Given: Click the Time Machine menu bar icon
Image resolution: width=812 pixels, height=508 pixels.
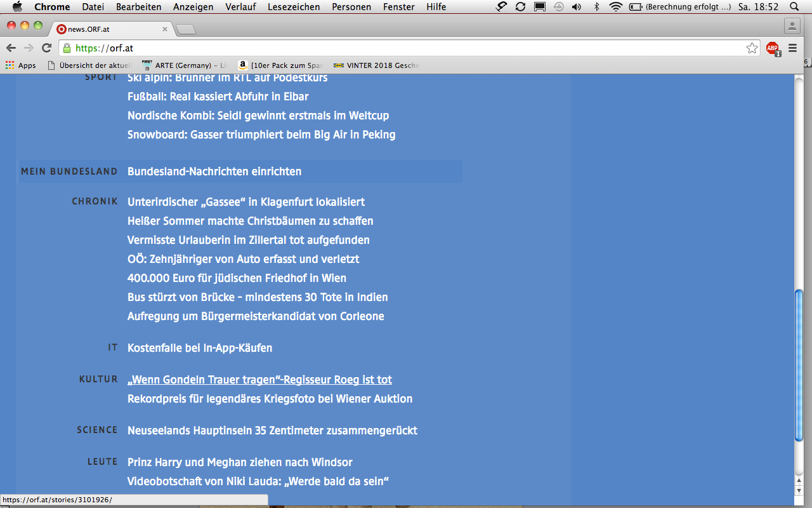Looking at the screenshot, I should [558, 7].
